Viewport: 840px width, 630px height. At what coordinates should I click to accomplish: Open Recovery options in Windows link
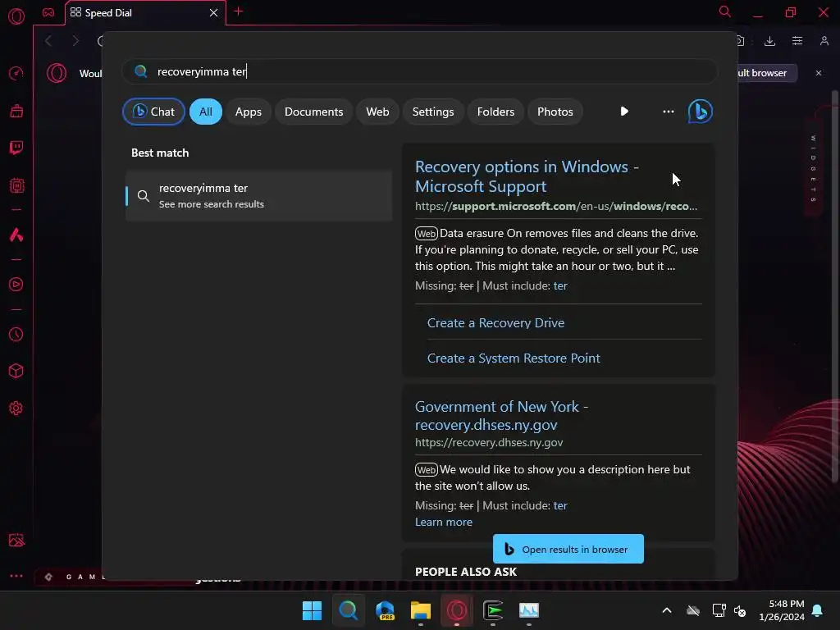(x=527, y=176)
